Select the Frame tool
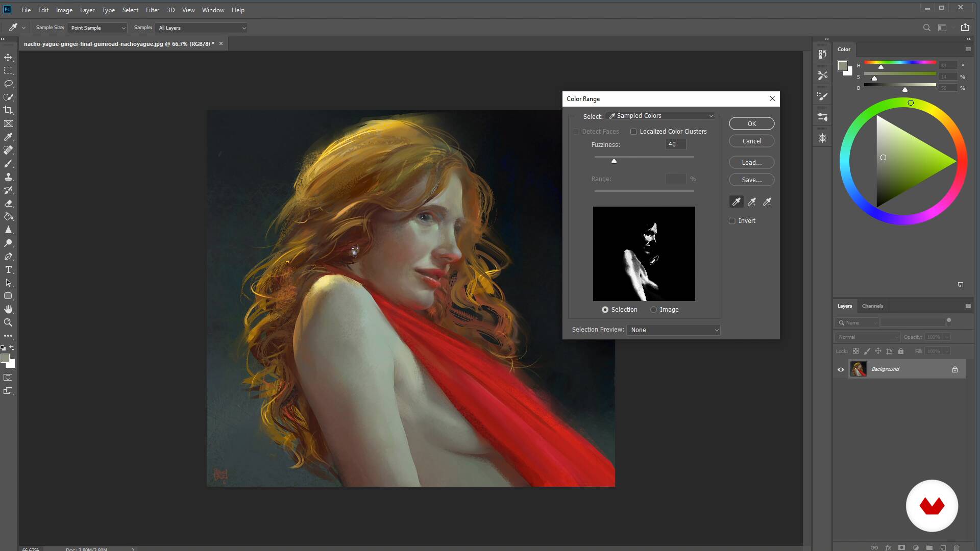Screen dimensions: 980x551 [8, 123]
